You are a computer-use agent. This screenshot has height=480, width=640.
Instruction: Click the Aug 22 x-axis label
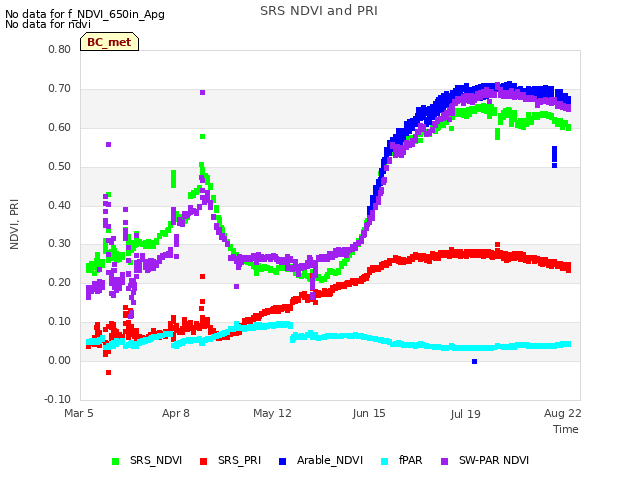[562, 413]
